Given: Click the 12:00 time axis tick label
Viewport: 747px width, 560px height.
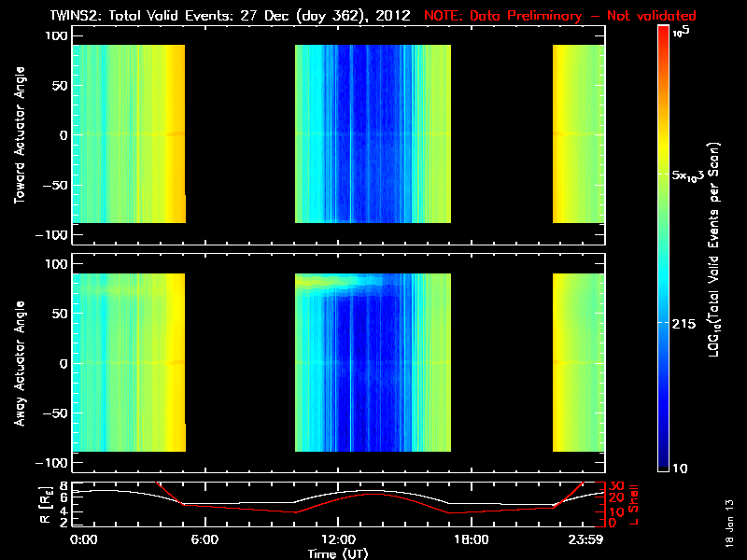Looking at the screenshot, I should (x=338, y=539).
